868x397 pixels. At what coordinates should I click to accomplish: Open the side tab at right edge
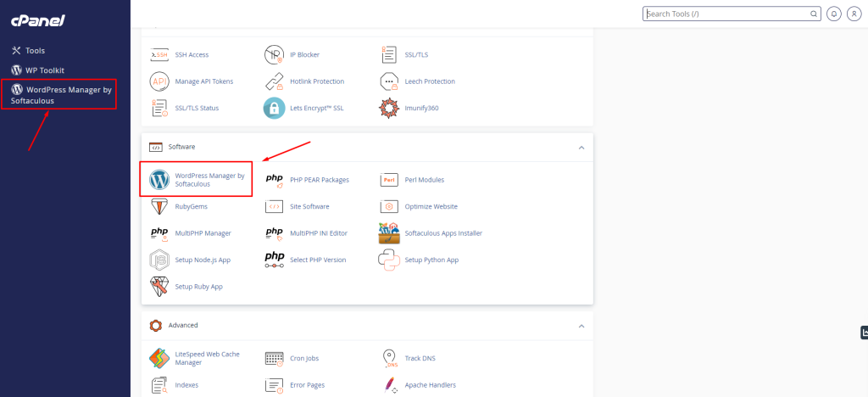point(864,333)
